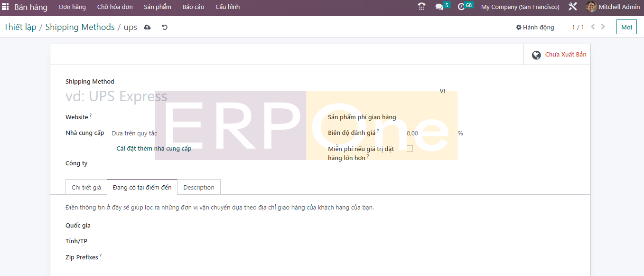This screenshot has height=276, width=644.
Task: Click the Mới button
Action: click(626, 27)
